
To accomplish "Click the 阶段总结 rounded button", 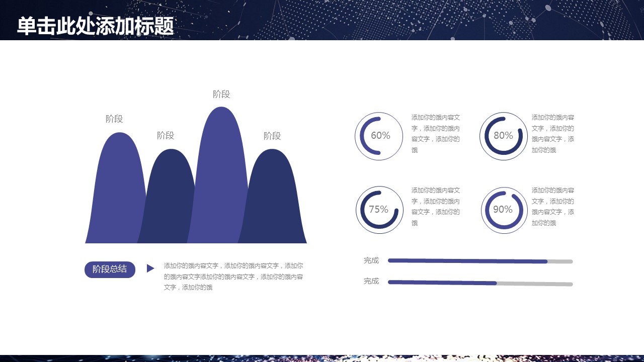I will [x=110, y=269].
